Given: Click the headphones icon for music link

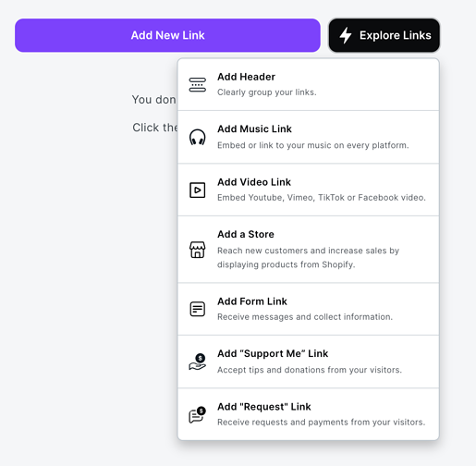Looking at the screenshot, I should (198, 137).
